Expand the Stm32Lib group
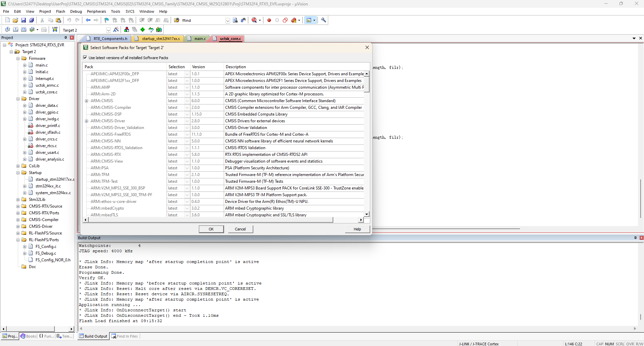 (18, 200)
